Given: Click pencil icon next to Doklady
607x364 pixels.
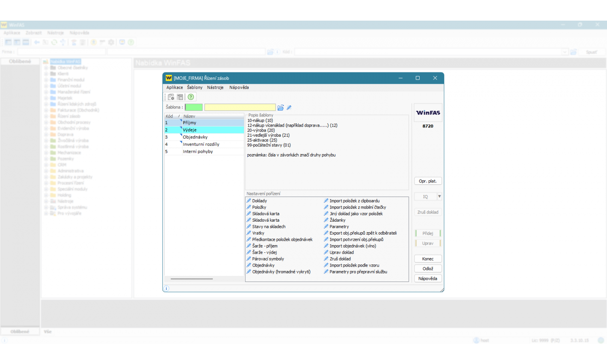Looking at the screenshot, I should coord(249,201).
